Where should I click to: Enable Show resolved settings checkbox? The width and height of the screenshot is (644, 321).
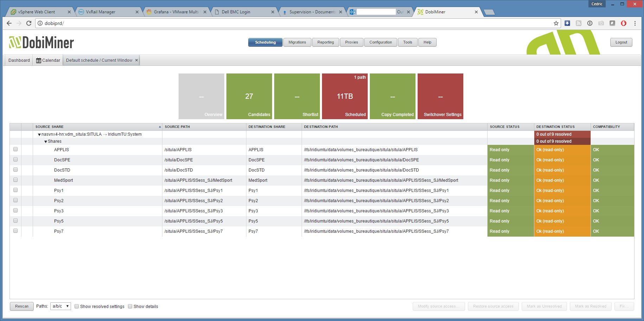pos(77,306)
